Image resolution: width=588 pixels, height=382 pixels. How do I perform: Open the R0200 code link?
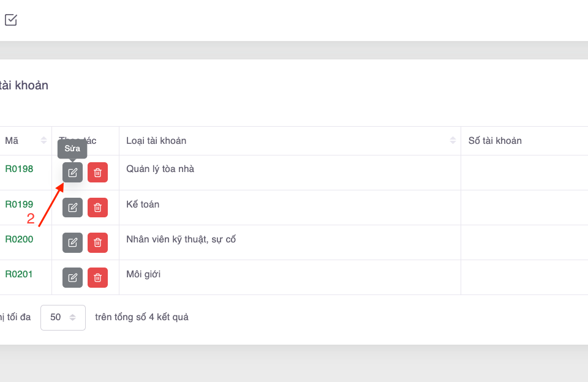pyautogui.click(x=19, y=239)
